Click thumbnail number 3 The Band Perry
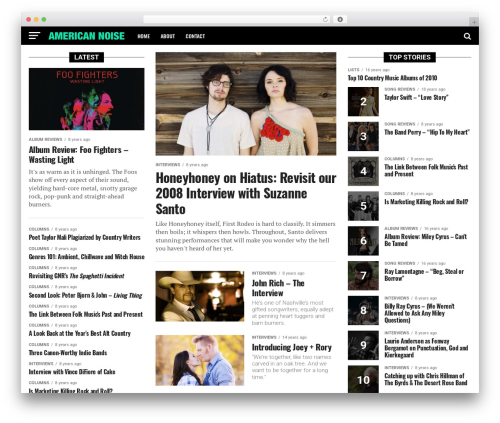The image size is (500, 423). 363,136
